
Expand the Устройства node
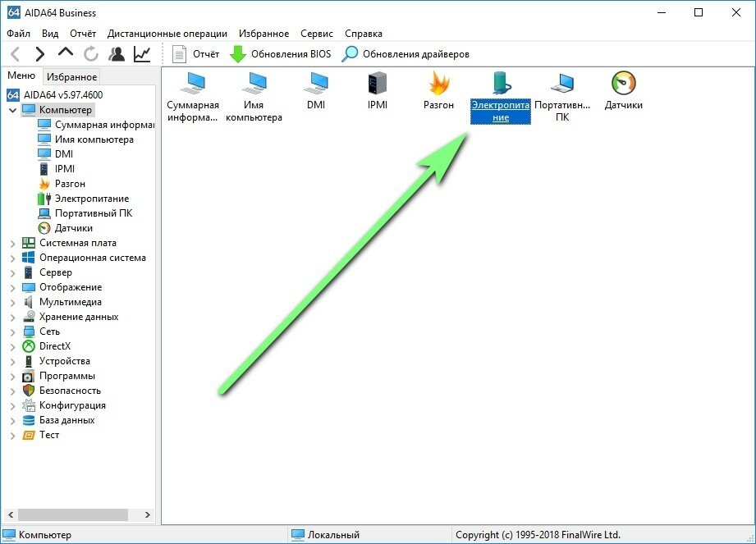pyautogui.click(x=13, y=361)
